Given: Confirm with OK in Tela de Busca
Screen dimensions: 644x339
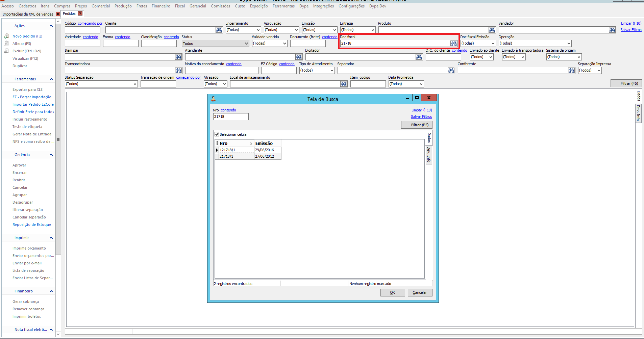Looking at the screenshot, I should 393,292.
